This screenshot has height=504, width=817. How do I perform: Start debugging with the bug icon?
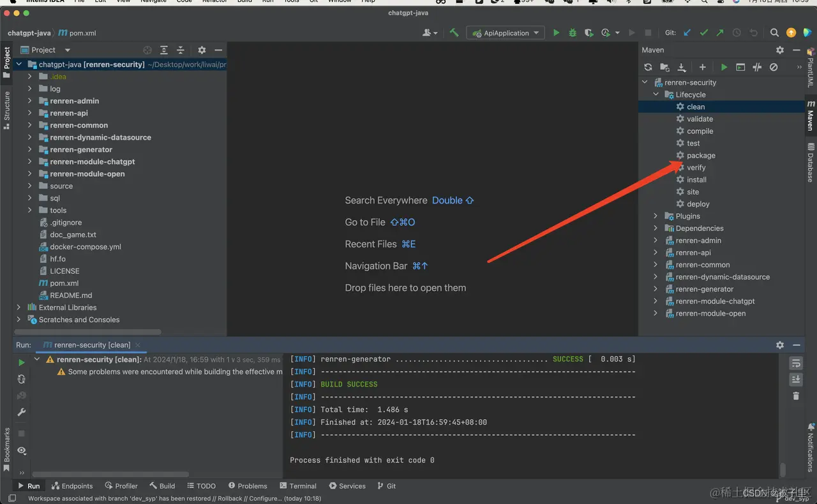573,33
